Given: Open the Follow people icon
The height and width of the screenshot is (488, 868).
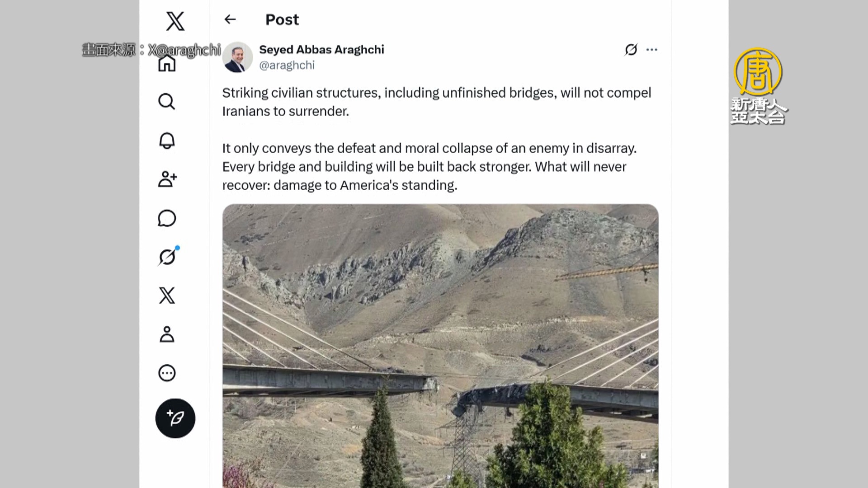Looking at the screenshot, I should (x=167, y=179).
